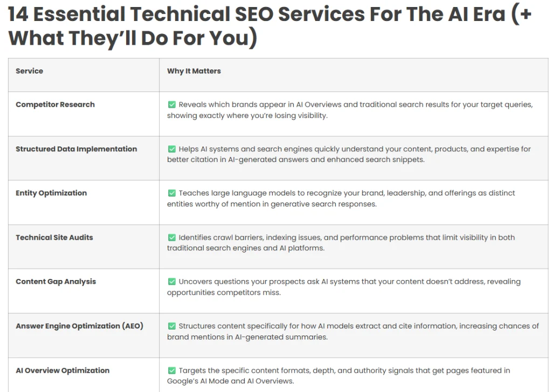Viewport: 552px width, 392px height.
Task: Click the green check emoji for Entity Optimization
Action: (171, 193)
